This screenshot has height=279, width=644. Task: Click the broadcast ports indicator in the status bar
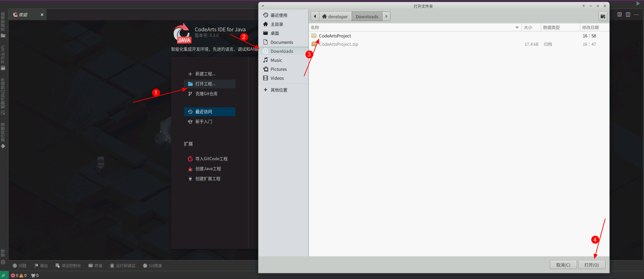click(x=35, y=275)
